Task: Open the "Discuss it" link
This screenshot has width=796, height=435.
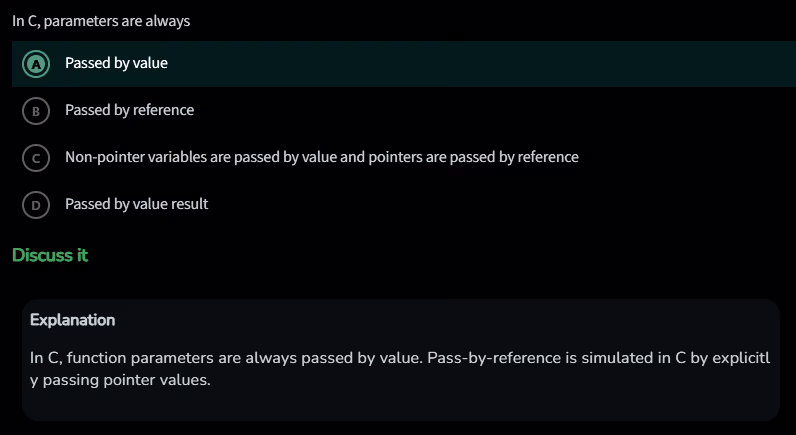Action: tap(50, 255)
